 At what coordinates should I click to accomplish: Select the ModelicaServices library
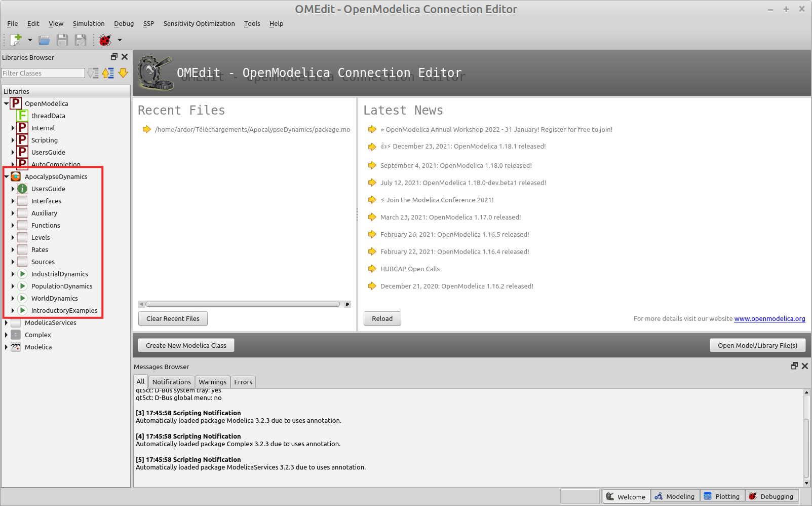pos(50,322)
